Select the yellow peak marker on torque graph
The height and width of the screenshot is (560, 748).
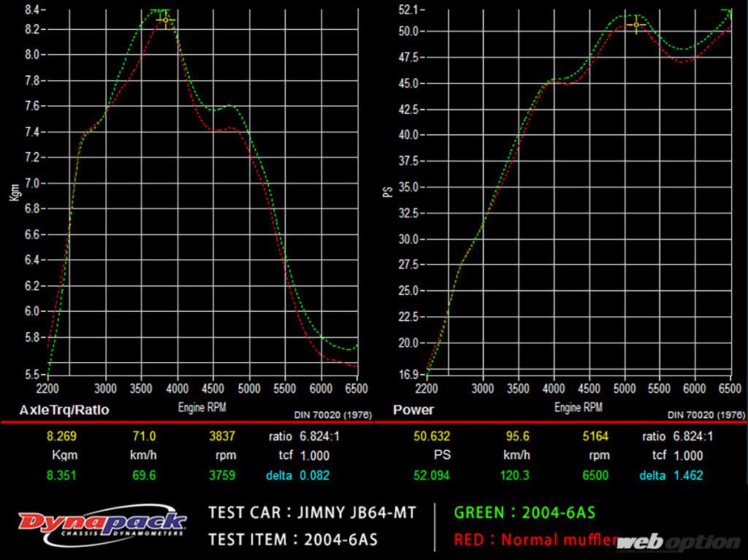click(166, 20)
